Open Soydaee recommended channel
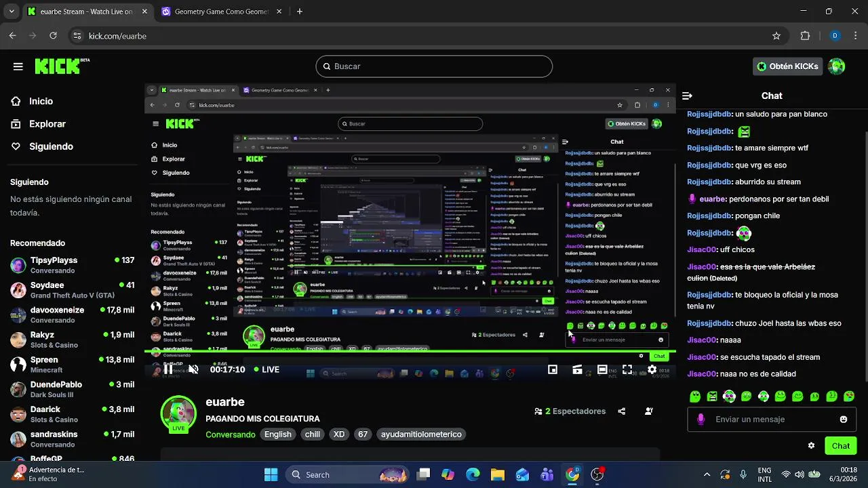 tap(73, 290)
